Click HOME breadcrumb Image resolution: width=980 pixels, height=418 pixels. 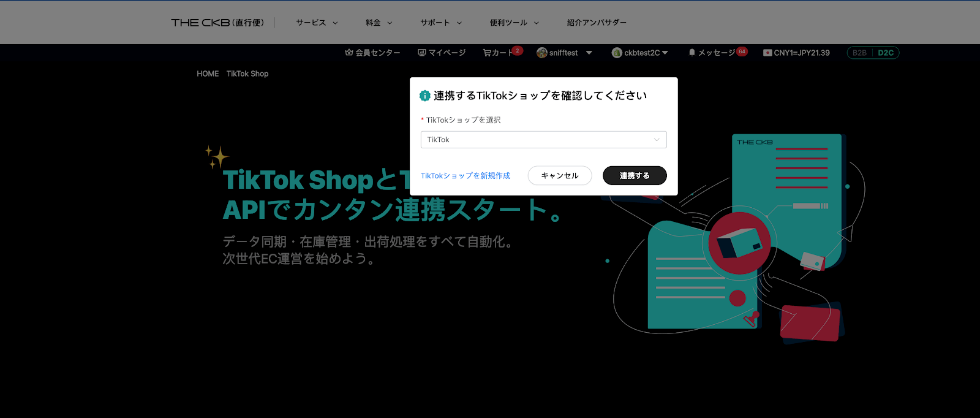pyautogui.click(x=208, y=74)
